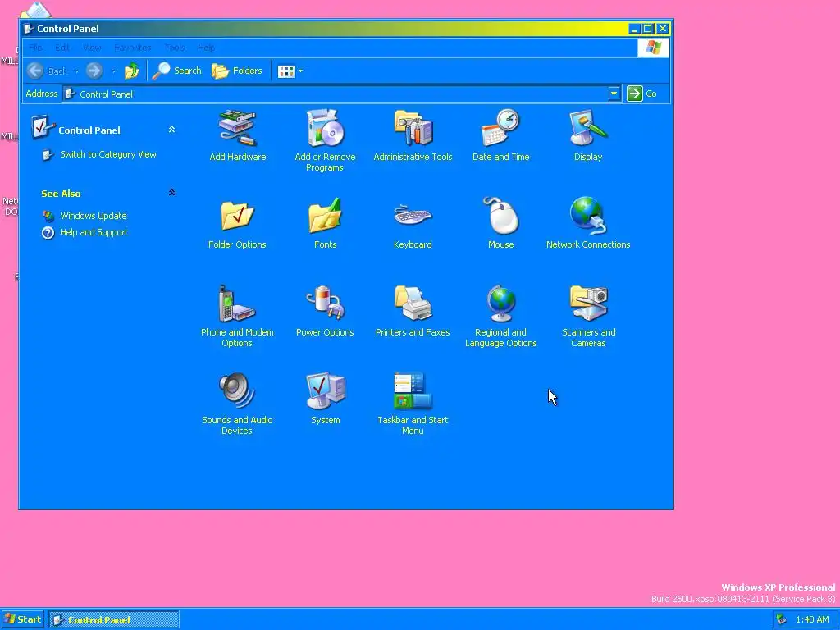Image resolution: width=840 pixels, height=630 pixels.
Task: Open Mouse settings icon
Action: [x=500, y=223]
